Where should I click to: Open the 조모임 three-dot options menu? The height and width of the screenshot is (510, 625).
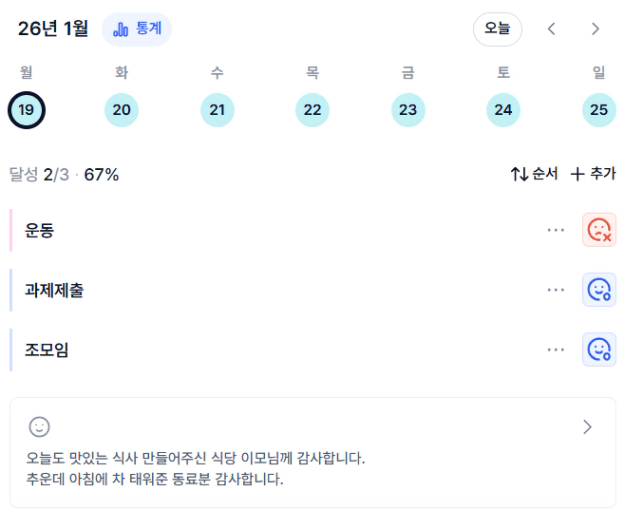pyautogui.click(x=556, y=349)
